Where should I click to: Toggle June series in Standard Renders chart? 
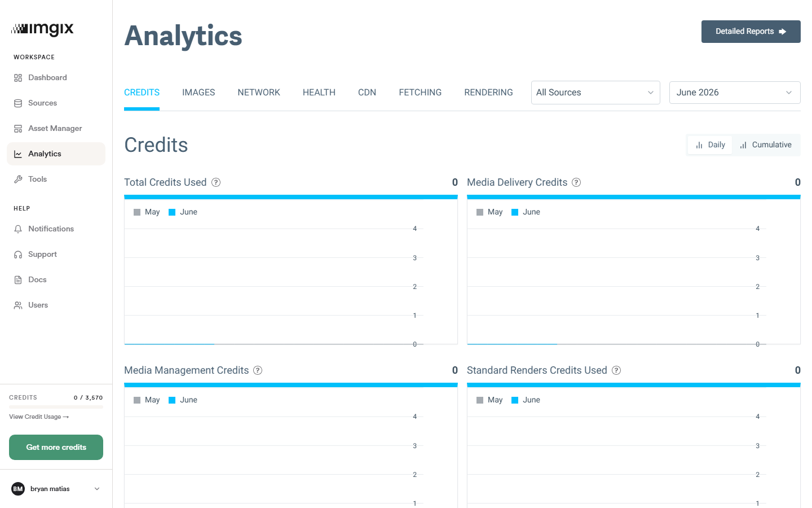[x=526, y=400]
